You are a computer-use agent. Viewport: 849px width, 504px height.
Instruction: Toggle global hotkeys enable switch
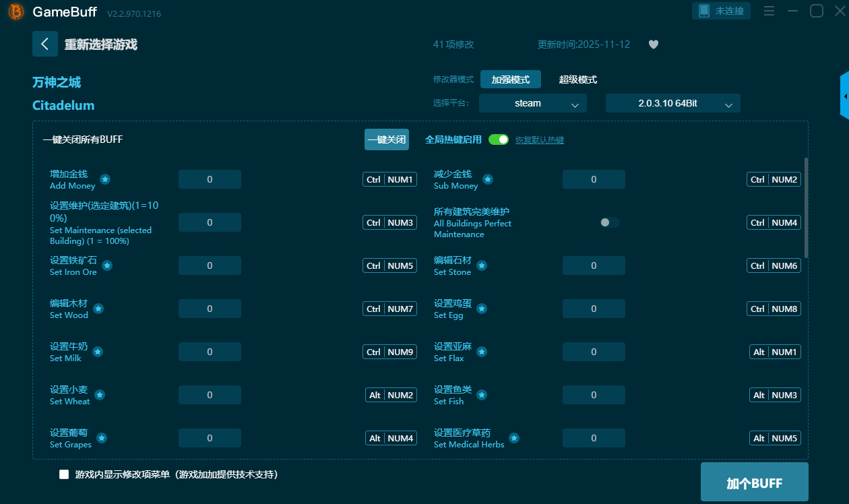(498, 139)
